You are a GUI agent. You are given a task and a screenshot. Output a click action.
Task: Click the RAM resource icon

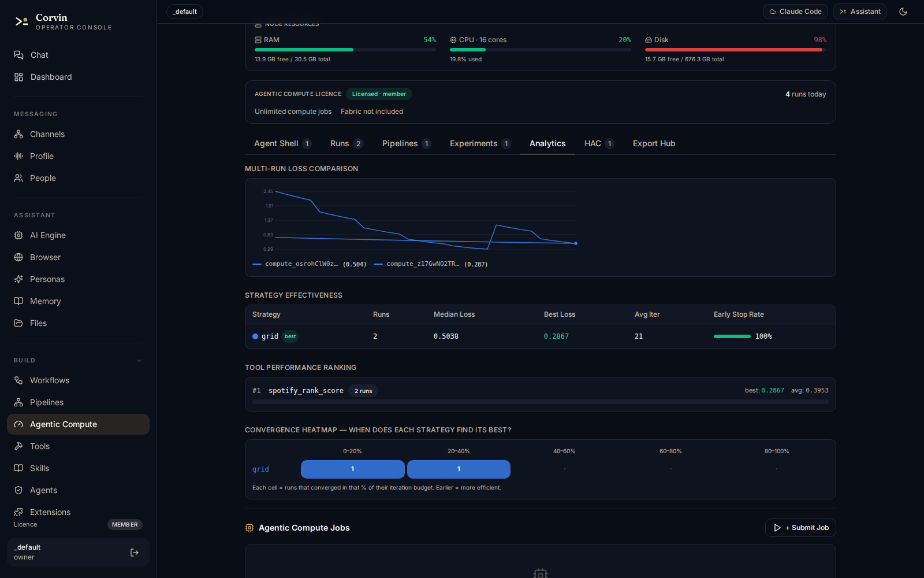[x=258, y=40]
